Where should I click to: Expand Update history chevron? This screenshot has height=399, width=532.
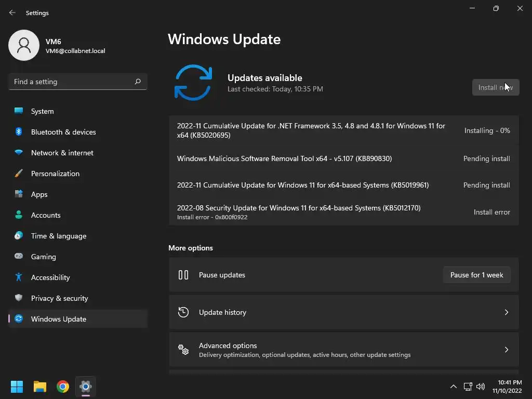pos(506,312)
